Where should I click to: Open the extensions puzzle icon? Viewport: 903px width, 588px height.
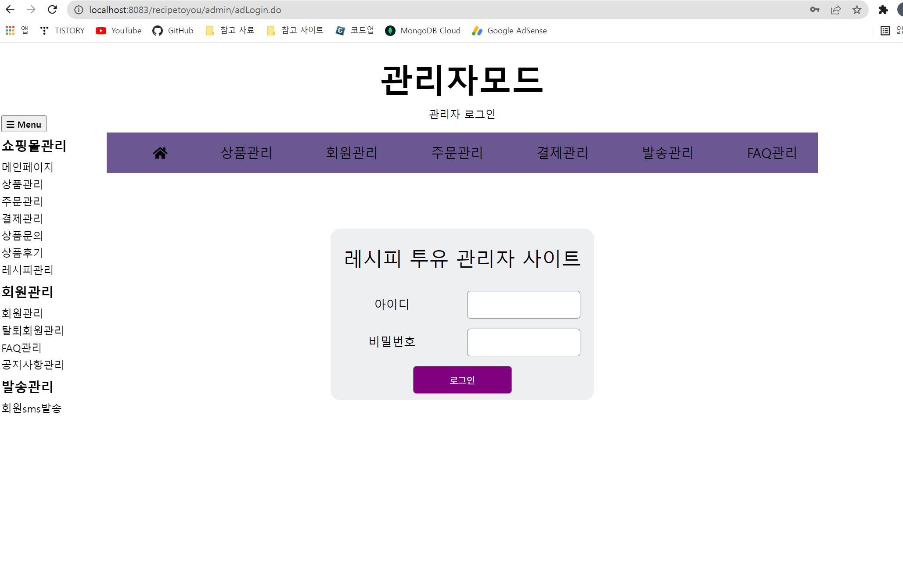pos(883,10)
